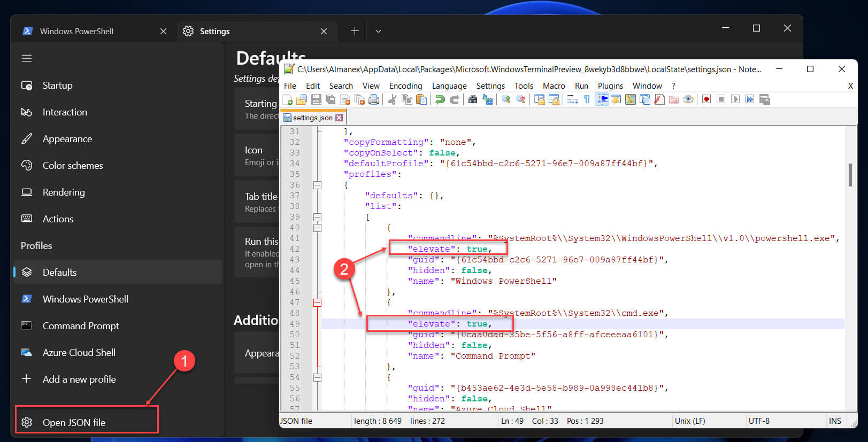868x442 pixels.
Task: Run macro multiple times icon
Action: (x=750, y=99)
